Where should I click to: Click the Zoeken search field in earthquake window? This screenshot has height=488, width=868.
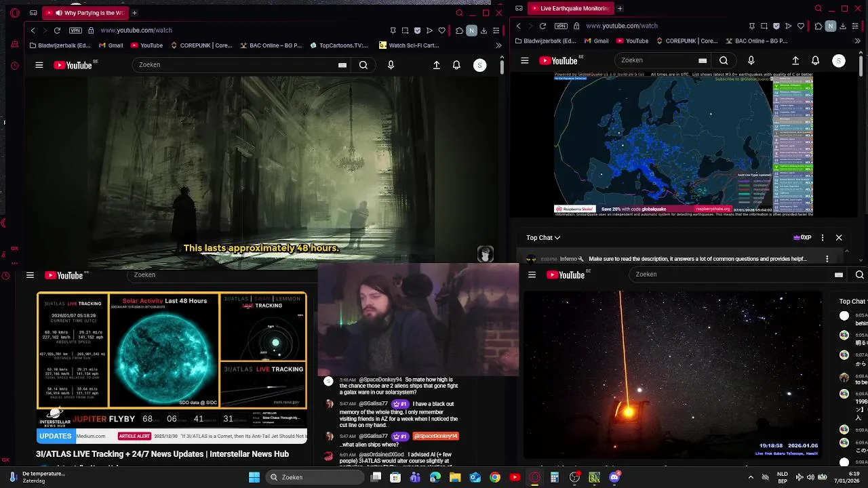(656, 60)
